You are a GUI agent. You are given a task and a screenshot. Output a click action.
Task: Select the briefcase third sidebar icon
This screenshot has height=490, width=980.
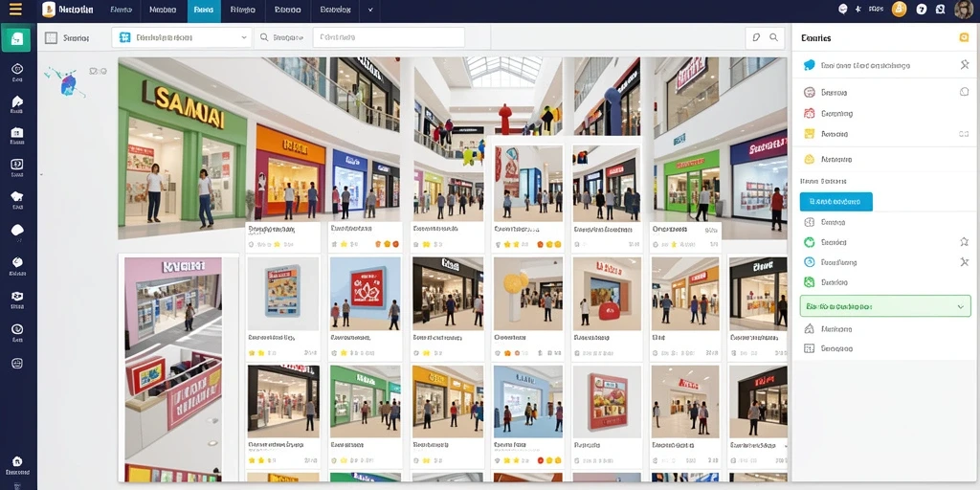click(17, 132)
